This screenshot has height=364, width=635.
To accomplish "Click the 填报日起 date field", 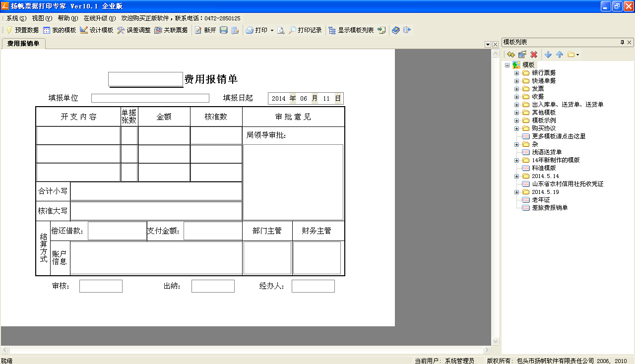I will point(306,98).
